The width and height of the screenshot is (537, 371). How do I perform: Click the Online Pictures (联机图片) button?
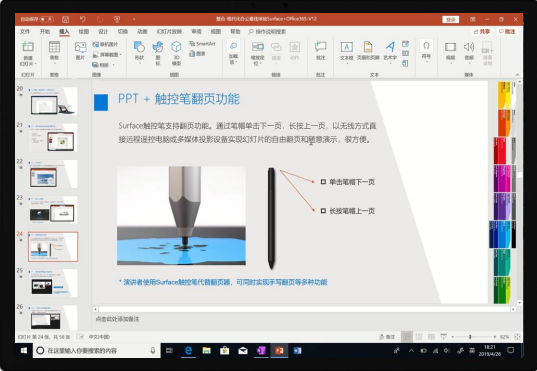pos(105,45)
